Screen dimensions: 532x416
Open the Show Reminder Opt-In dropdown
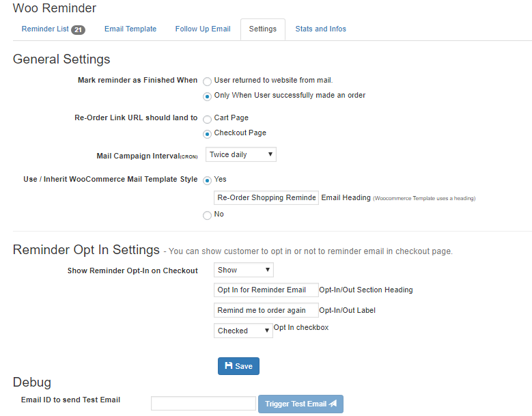244,271
